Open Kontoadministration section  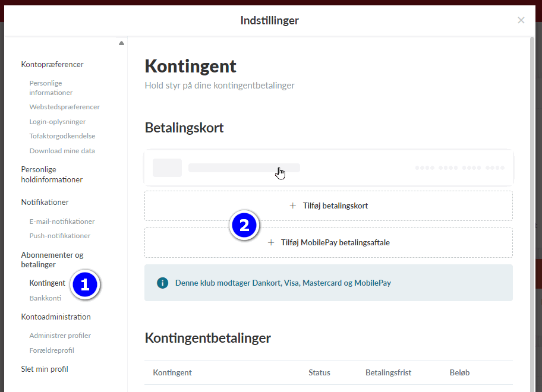coord(56,317)
